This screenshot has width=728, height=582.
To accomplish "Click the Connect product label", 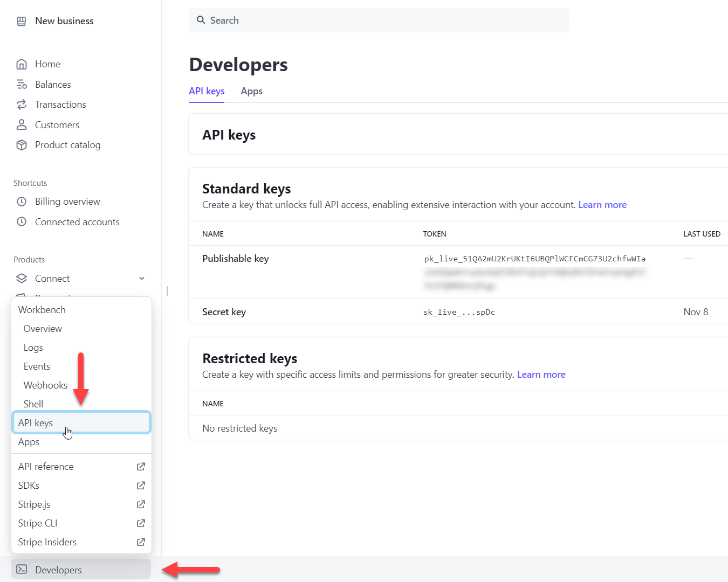I will point(52,279).
